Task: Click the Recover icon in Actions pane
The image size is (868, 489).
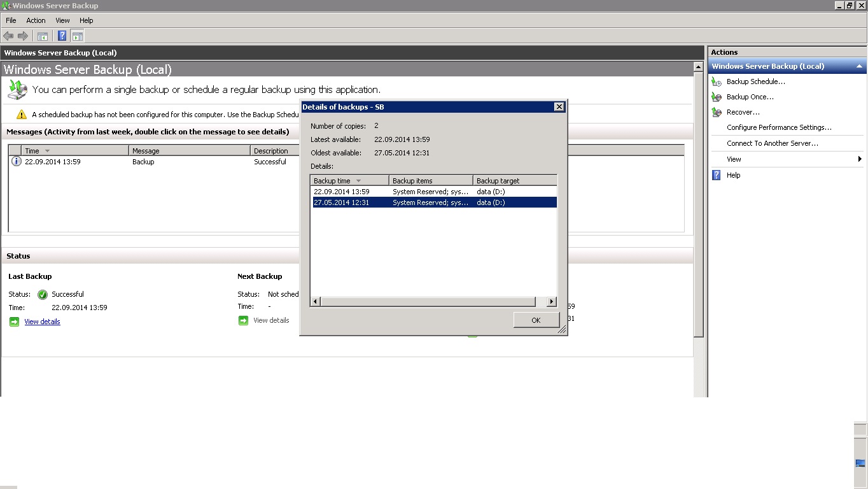Action: pyautogui.click(x=717, y=112)
